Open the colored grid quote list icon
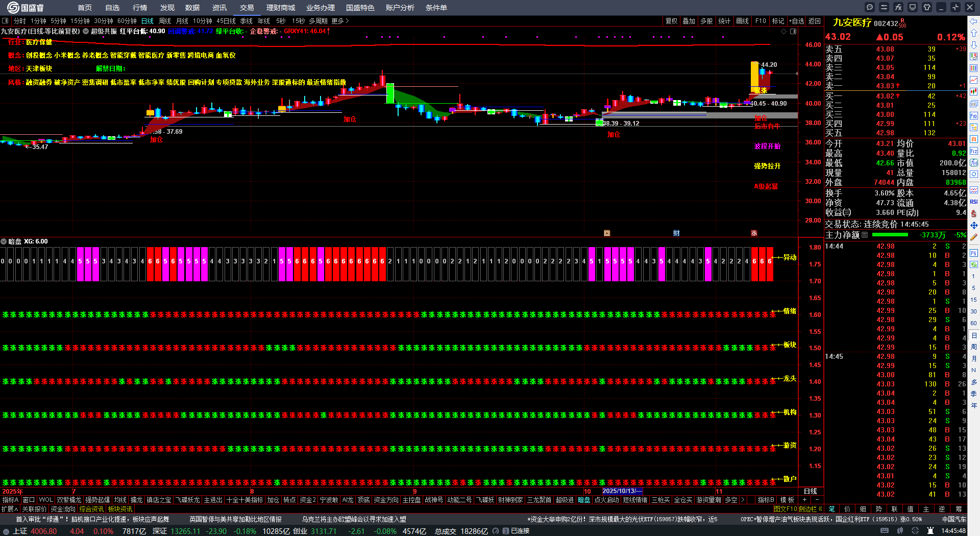 (x=974, y=68)
